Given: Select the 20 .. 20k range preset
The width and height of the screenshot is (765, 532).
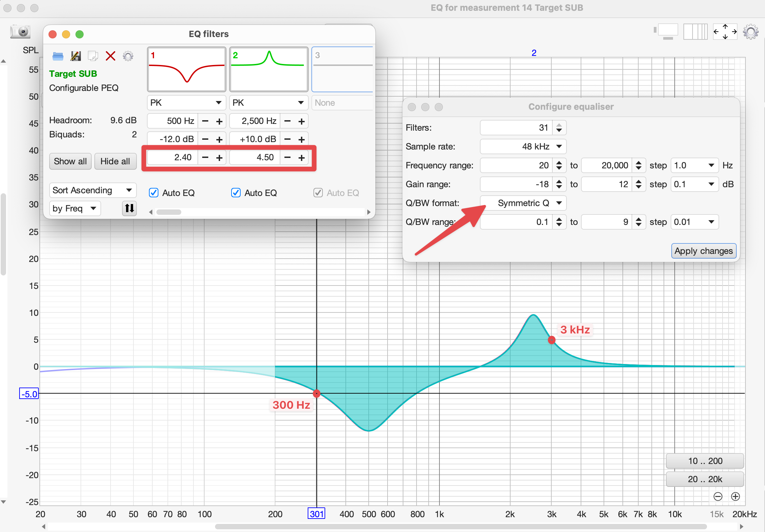Looking at the screenshot, I should 705,479.
